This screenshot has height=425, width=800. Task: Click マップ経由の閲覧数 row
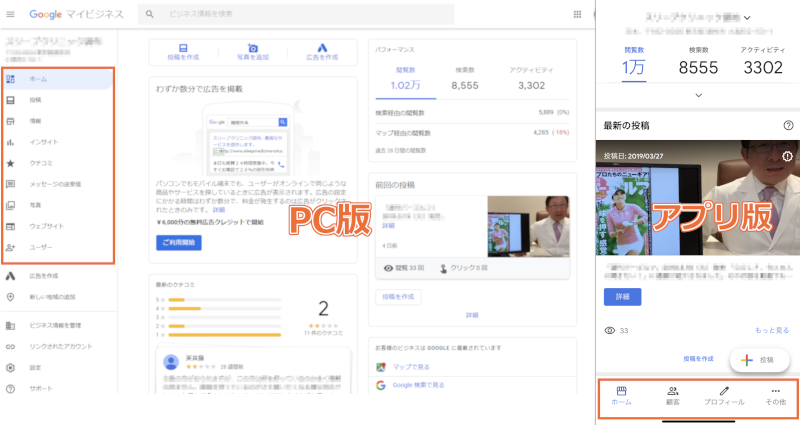(472, 133)
